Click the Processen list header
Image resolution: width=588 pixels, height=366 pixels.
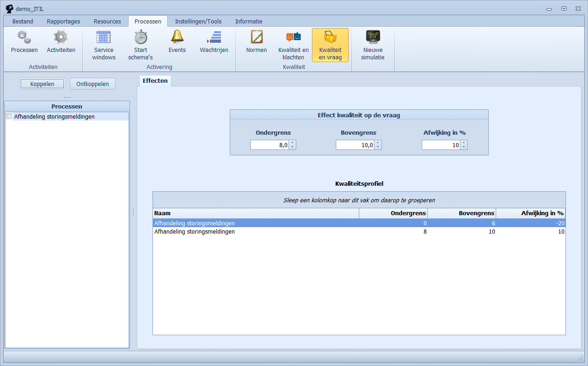[67, 106]
